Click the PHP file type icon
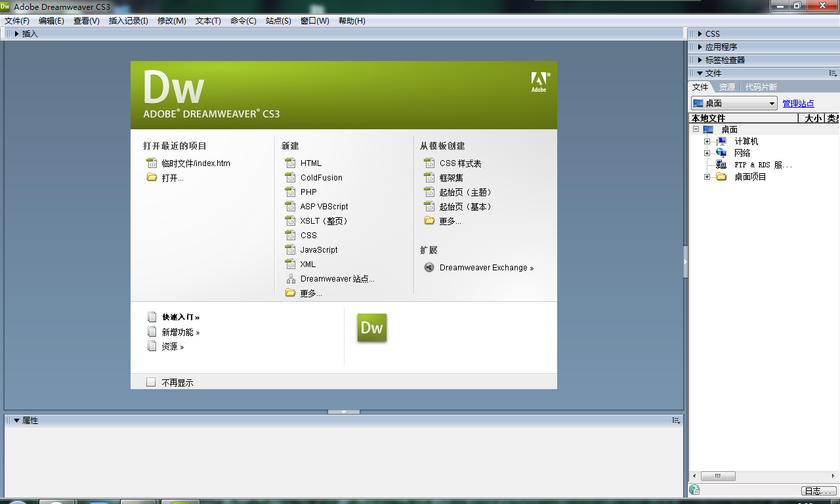The width and height of the screenshot is (840, 504). (x=291, y=192)
